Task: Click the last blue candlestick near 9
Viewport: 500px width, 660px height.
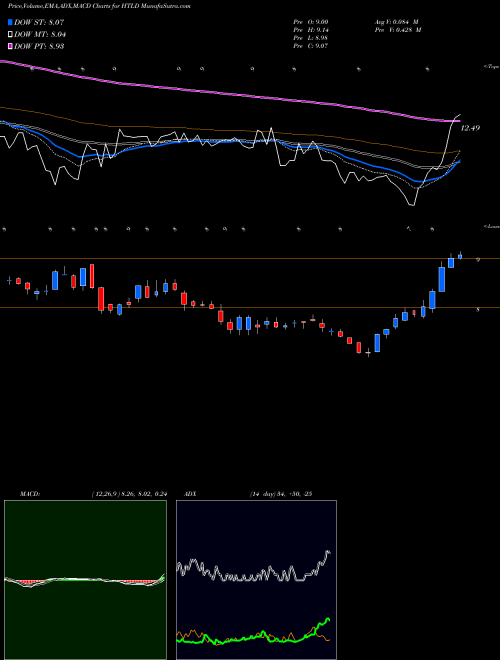Action: coord(460,256)
